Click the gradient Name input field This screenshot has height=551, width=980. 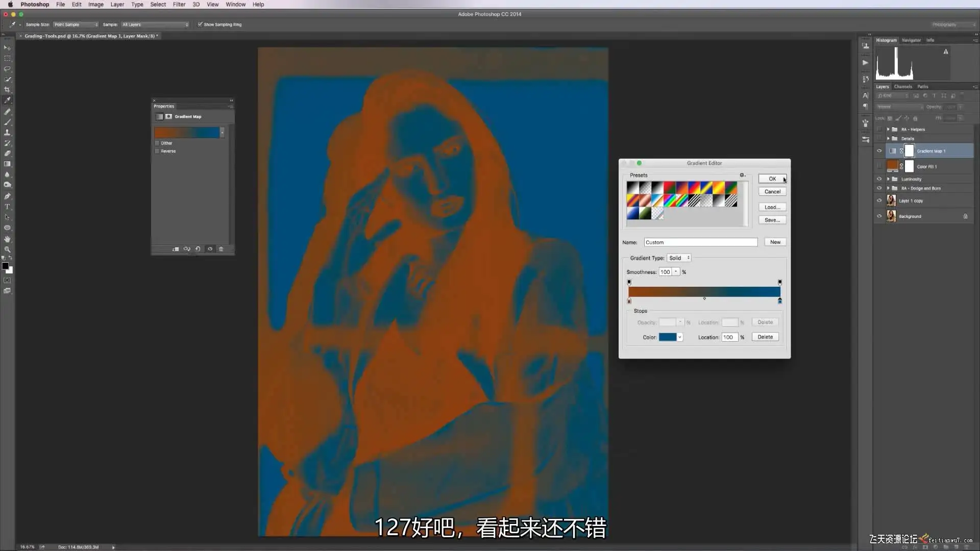(x=700, y=242)
